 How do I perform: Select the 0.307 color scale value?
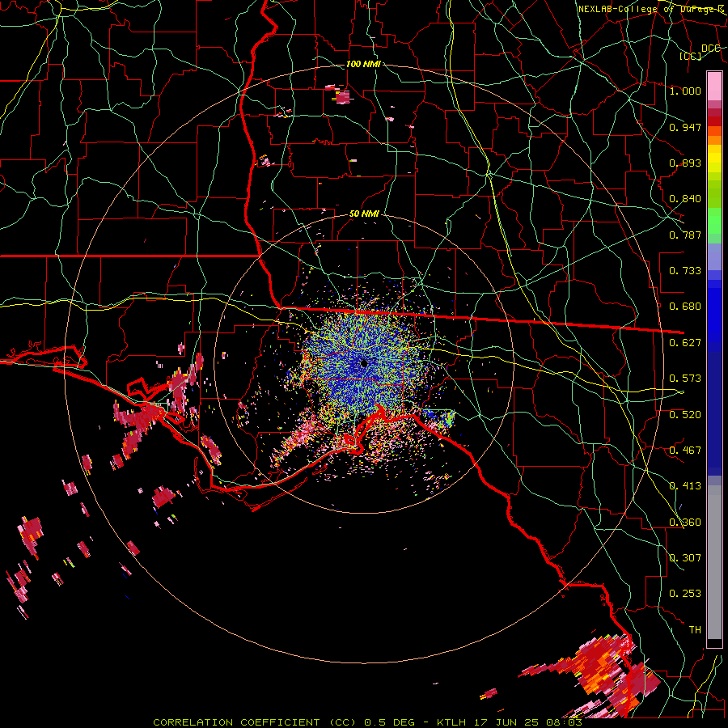[x=685, y=558]
